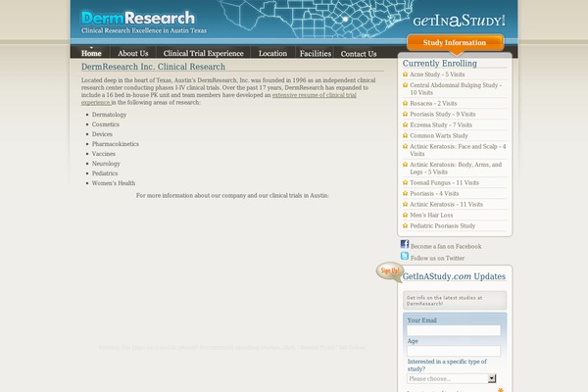Screen dimensions: 588x392
Task: Open Common Warts Study link
Action: coord(439,136)
